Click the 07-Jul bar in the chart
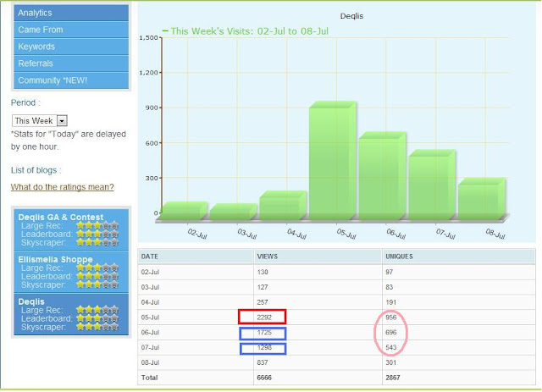The width and height of the screenshot is (542, 392). coord(431,185)
